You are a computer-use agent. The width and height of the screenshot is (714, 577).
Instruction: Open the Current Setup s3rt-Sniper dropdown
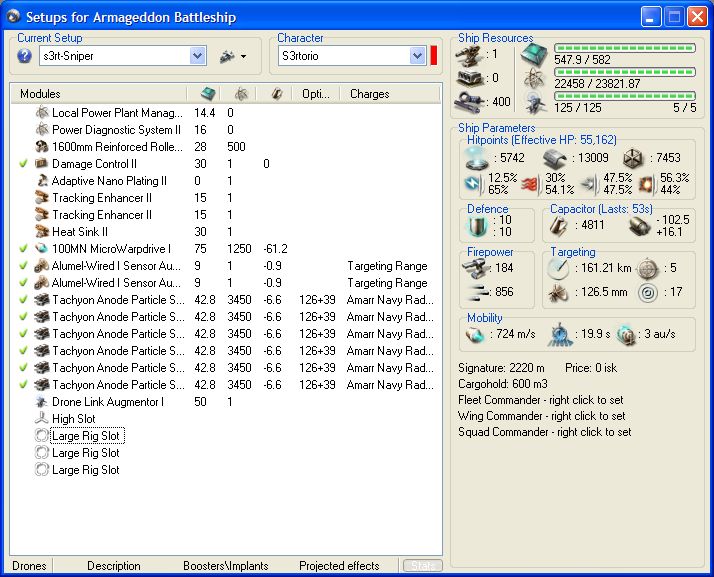(197, 57)
